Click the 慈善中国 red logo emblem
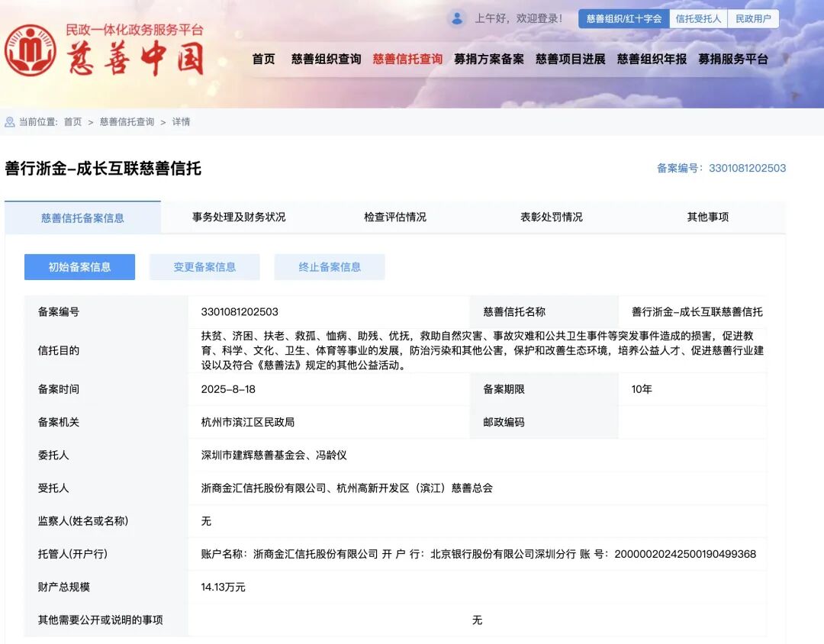 (30, 50)
